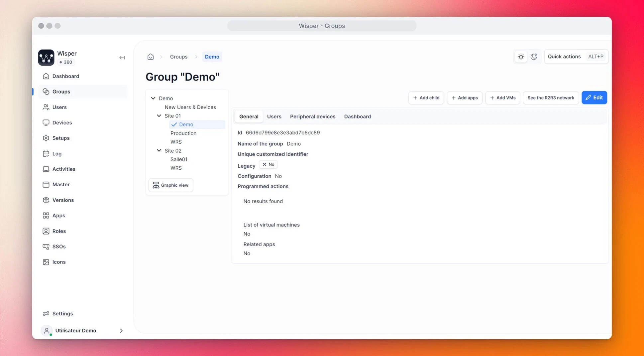Screen dimensions: 644x356
Task: Open the Icons library
Action: coord(59,262)
